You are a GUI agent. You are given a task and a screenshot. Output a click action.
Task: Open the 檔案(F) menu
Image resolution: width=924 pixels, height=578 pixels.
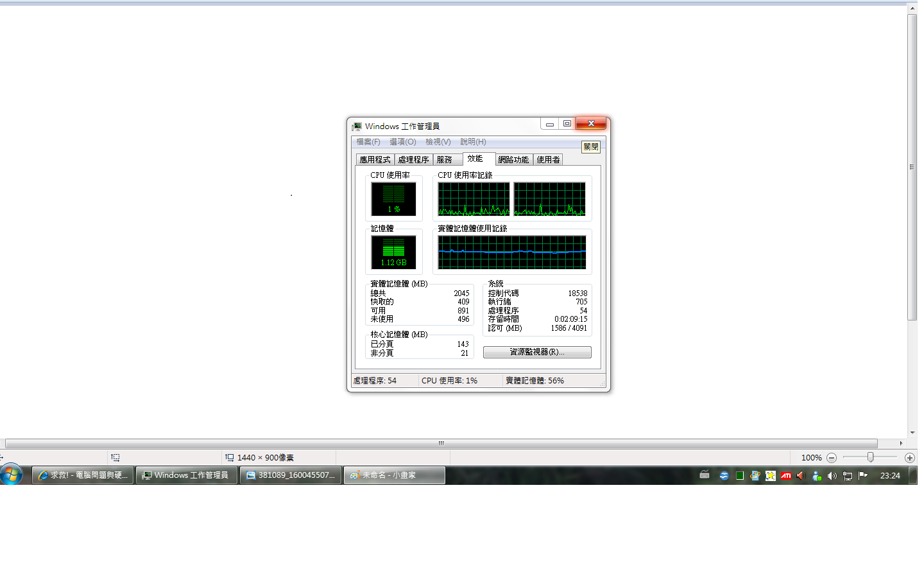pos(368,142)
